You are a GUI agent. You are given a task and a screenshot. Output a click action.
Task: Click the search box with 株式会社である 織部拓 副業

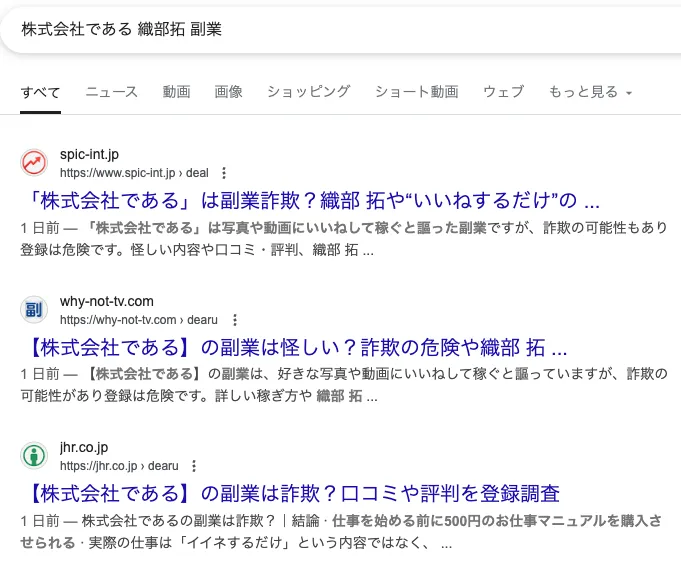(x=340, y=30)
